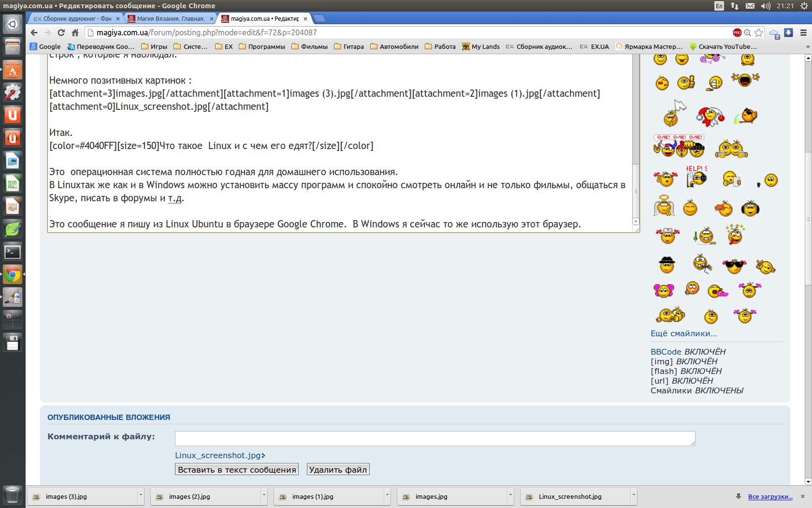This screenshot has width=812, height=508.
Task: Open the En keyboard layout indicator
Action: point(719,6)
